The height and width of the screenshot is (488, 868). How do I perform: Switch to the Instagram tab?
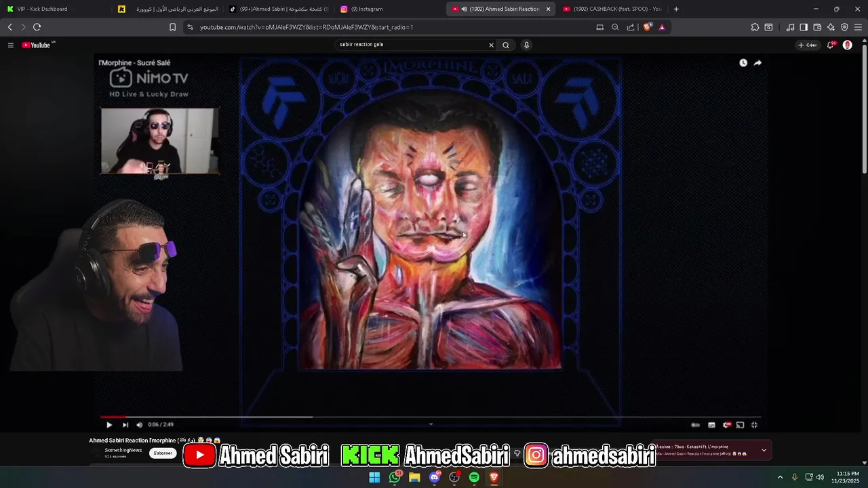[x=389, y=9]
